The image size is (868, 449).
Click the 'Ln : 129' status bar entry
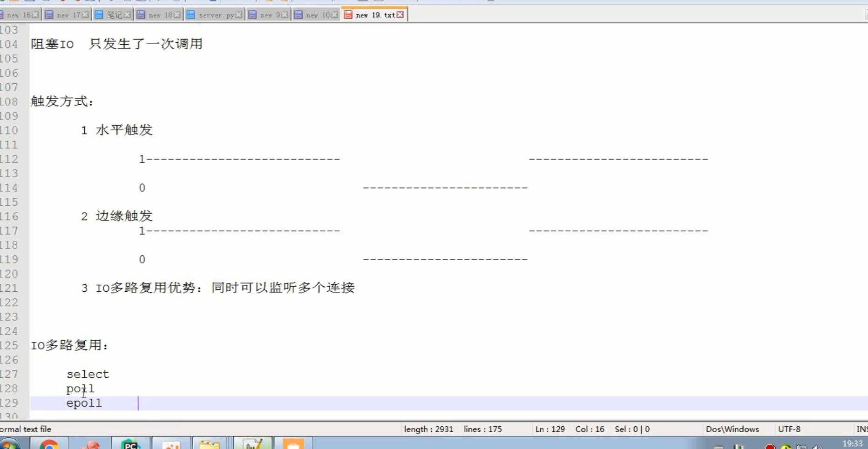(x=550, y=429)
